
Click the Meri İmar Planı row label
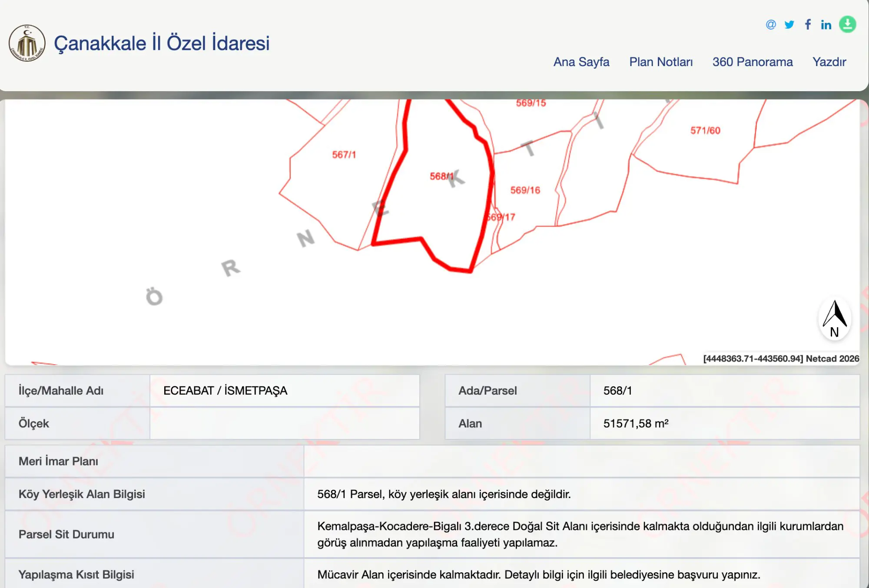58,461
